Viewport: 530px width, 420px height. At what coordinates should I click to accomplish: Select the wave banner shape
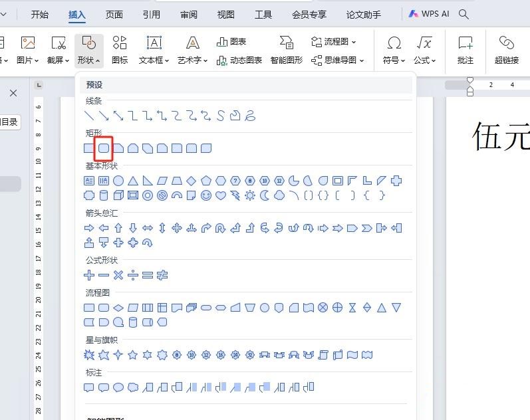(352, 355)
